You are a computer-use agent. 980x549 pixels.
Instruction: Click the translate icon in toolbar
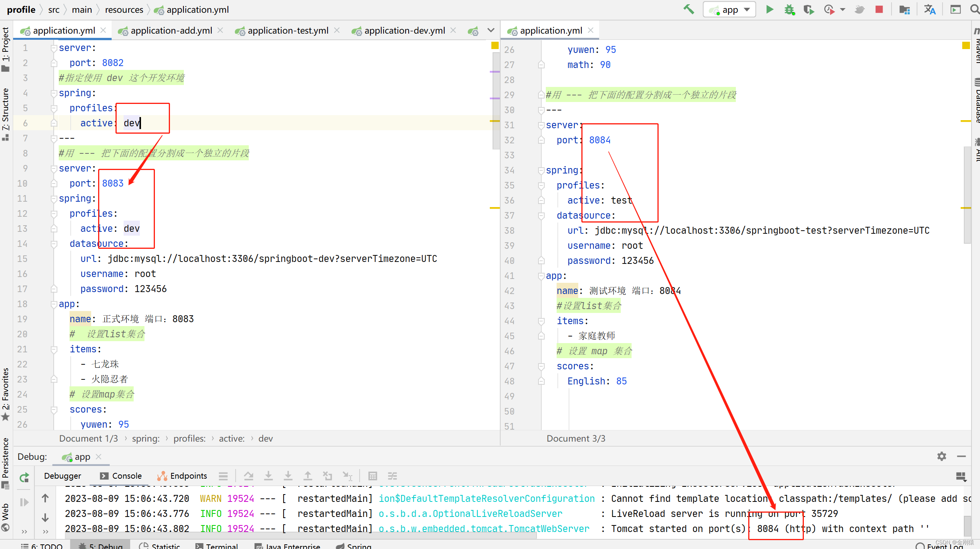coord(930,9)
